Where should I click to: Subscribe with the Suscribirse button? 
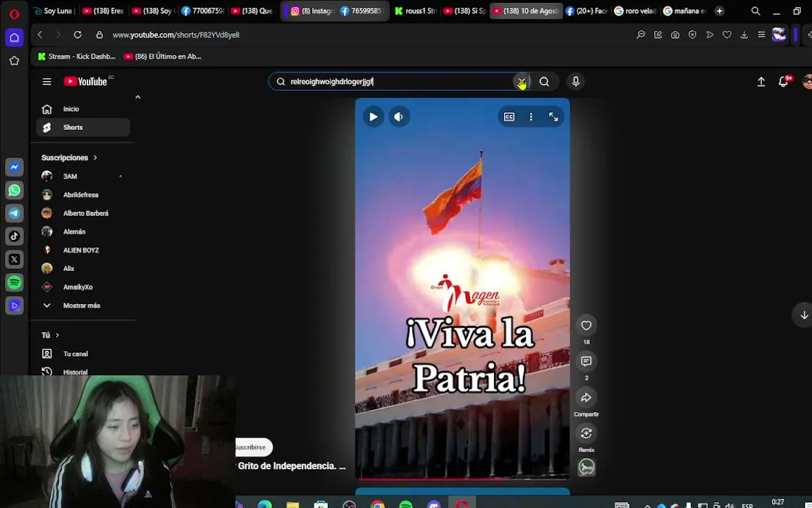(x=253, y=447)
